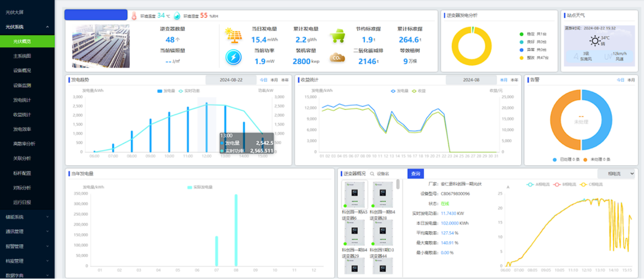
Task: Click the 异常 blue legend dot
Action: [x=522, y=49]
